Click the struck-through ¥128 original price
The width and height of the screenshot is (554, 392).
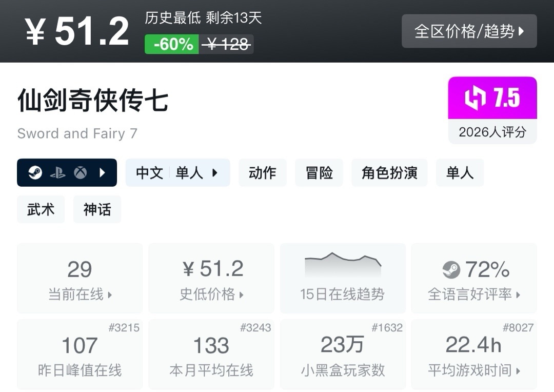coord(227,44)
